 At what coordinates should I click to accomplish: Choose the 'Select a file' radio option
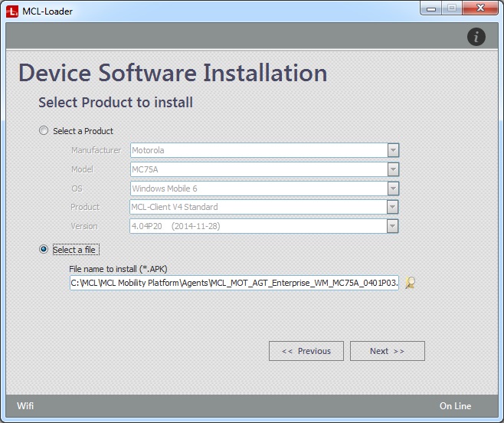tap(44, 250)
